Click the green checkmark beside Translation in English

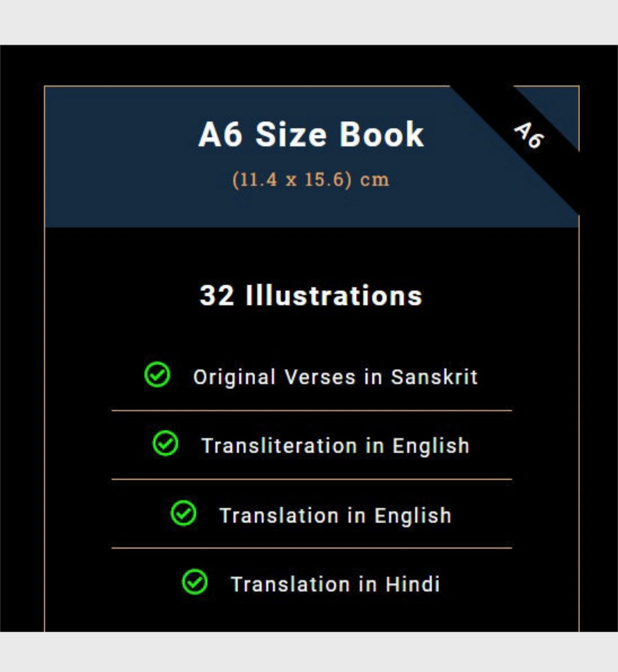(183, 513)
